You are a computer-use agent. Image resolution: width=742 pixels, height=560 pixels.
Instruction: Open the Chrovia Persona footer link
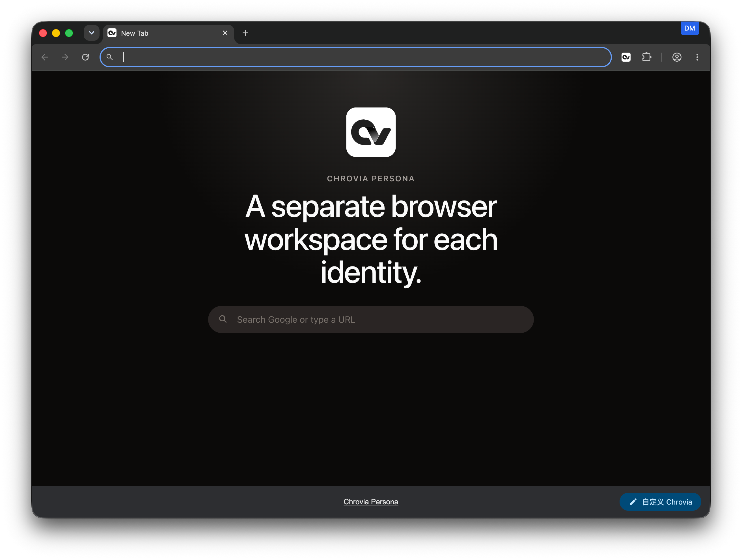(x=371, y=502)
